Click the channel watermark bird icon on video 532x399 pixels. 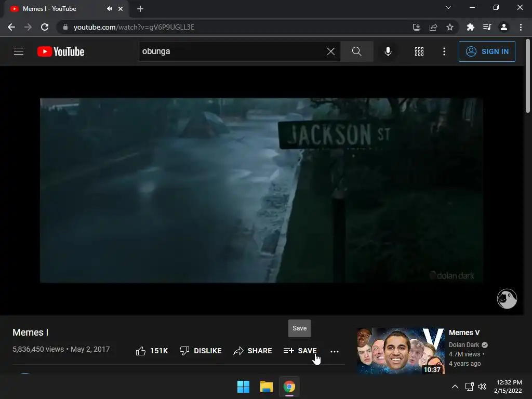[x=507, y=299]
